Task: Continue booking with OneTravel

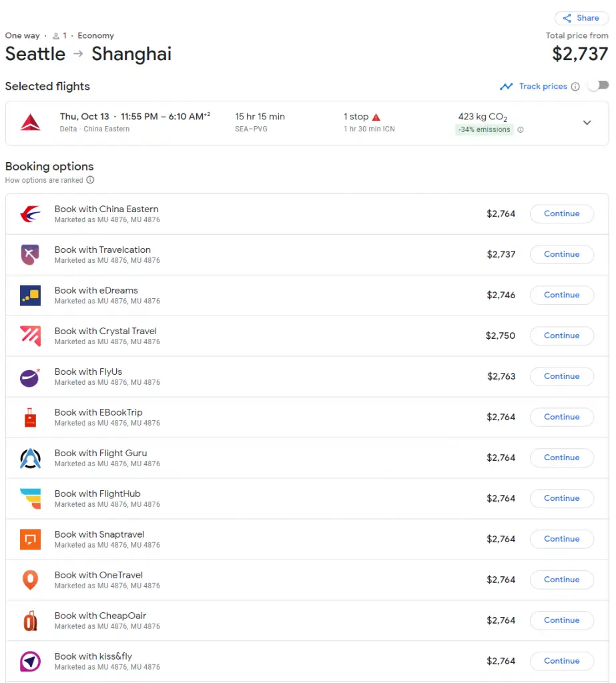Action: 561,580
